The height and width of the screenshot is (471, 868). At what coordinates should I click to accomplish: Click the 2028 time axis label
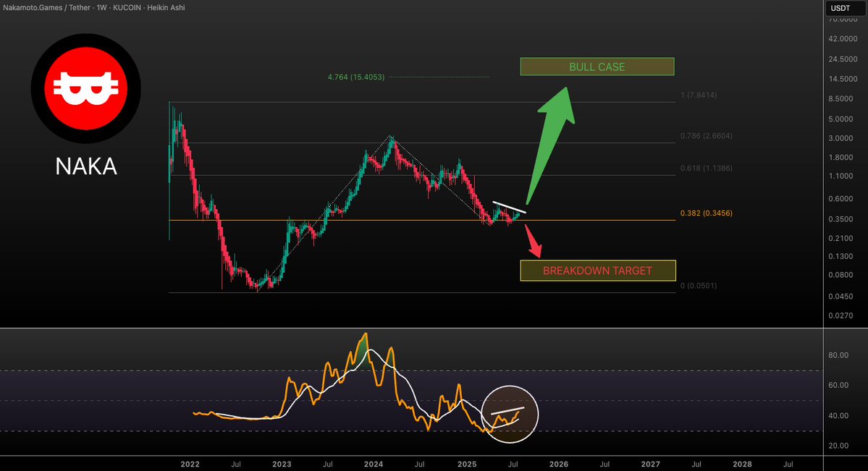742,464
